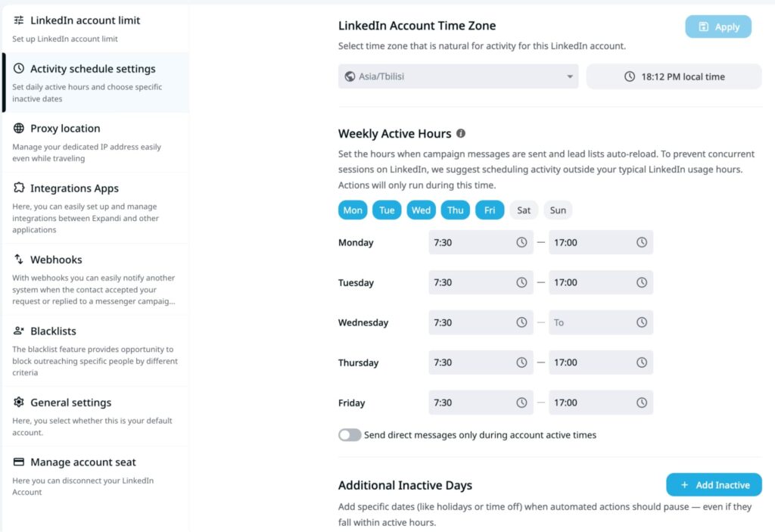The height and width of the screenshot is (532, 775).
Task: Open the Blacklists settings section
Action: click(53, 331)
